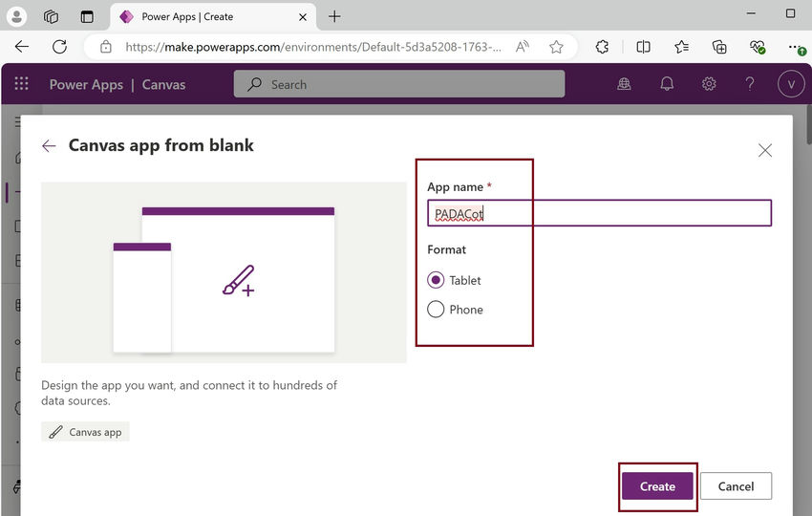Image resolution: width=812 pixels, height=516 pixels.
Task: Open the browser profile icon
Action: pos(16,16)
